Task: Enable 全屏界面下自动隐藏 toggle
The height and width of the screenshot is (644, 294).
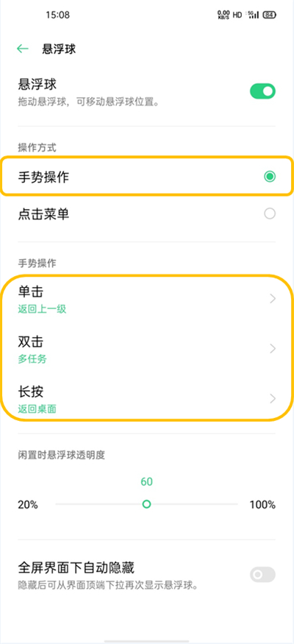Action: coord(263,575)
